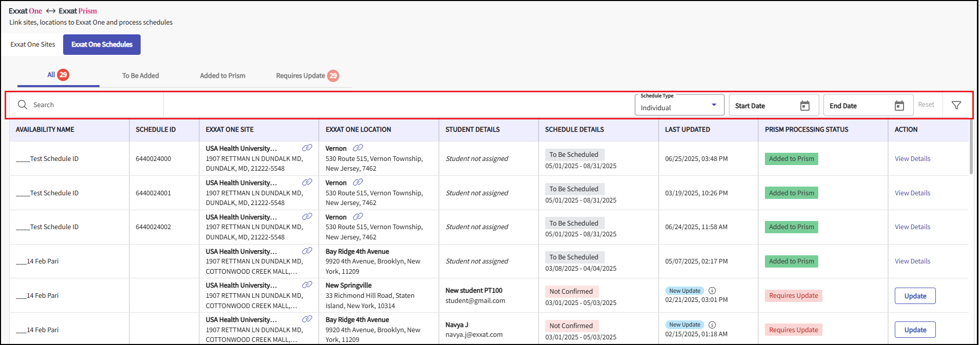
Task: Click link icon beside Vernon in schedule 6440024002 row
Action: point(358,216)
